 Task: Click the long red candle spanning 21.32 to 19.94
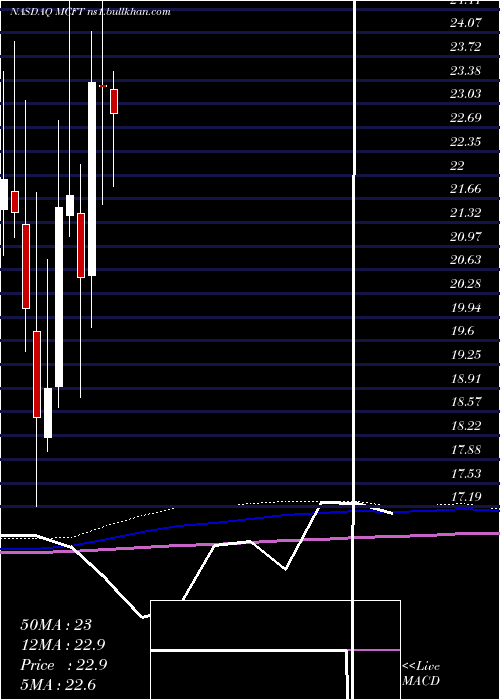pyautogui.click(x=26, y=266)
